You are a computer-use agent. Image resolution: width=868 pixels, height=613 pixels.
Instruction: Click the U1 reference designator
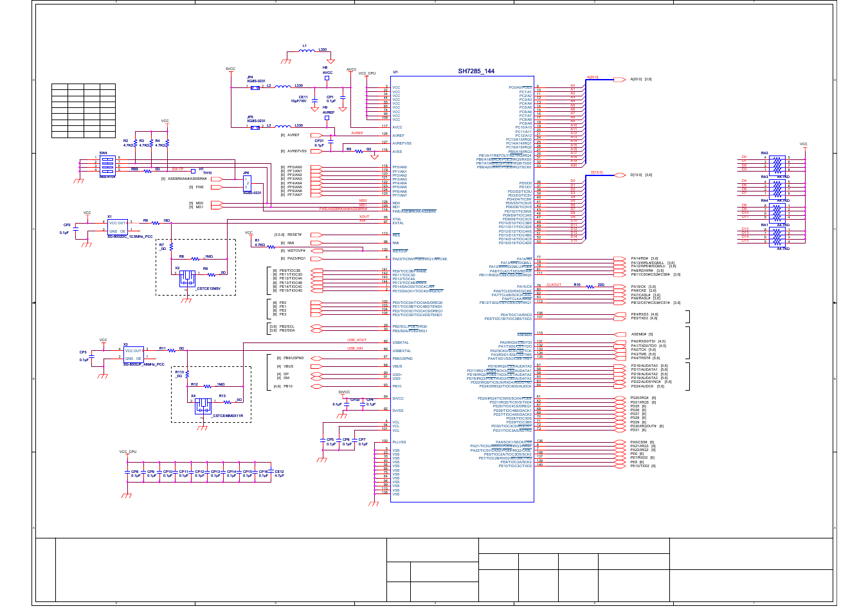pyautogui.click(x=395, y=73)
